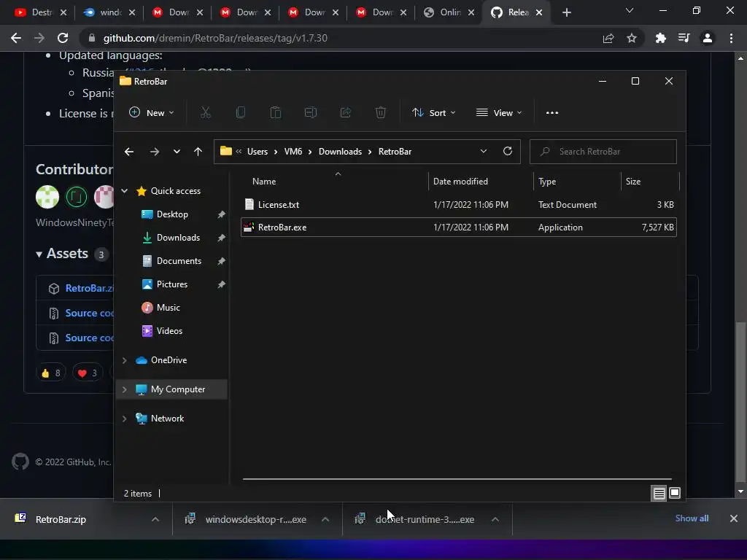This screenshot has height=560, width=747.
Task: Select the RetroBar.exe file
Action: point(459,227)
